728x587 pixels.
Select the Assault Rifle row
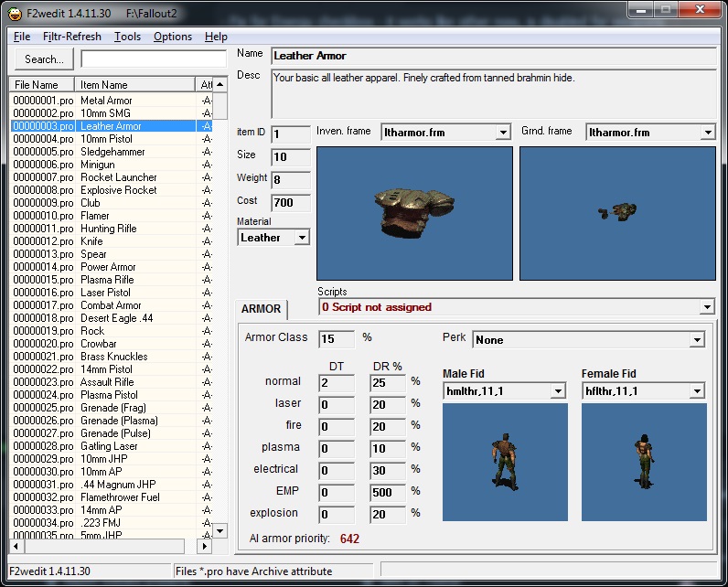(x=112, y=382)
